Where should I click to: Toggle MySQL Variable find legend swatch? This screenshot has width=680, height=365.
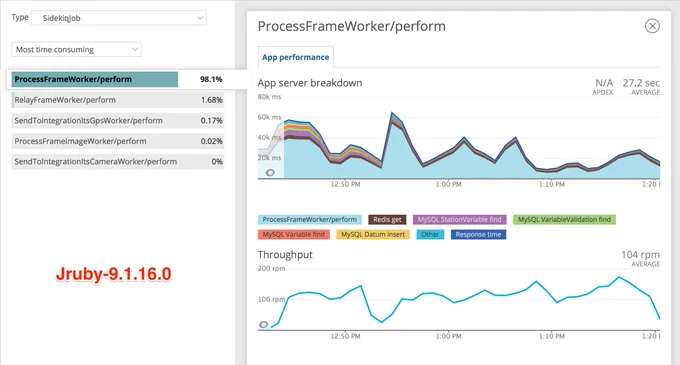click(x=294, y=235)
